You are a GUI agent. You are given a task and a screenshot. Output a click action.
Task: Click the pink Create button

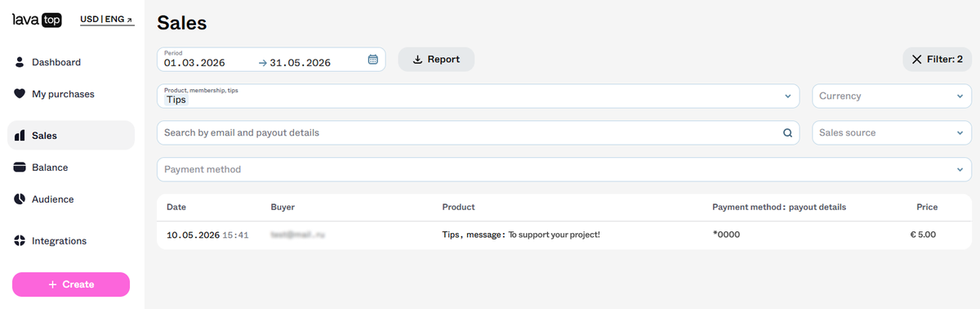point(71,284)
